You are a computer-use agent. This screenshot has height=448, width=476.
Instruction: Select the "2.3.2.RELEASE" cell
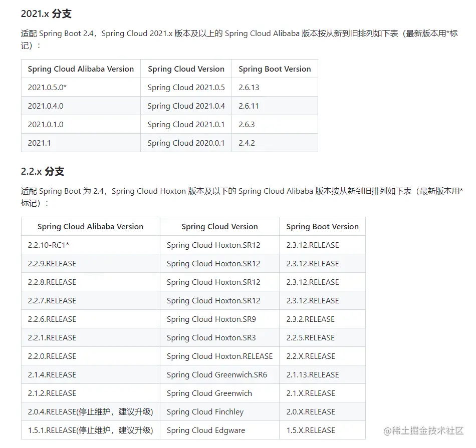322,319
